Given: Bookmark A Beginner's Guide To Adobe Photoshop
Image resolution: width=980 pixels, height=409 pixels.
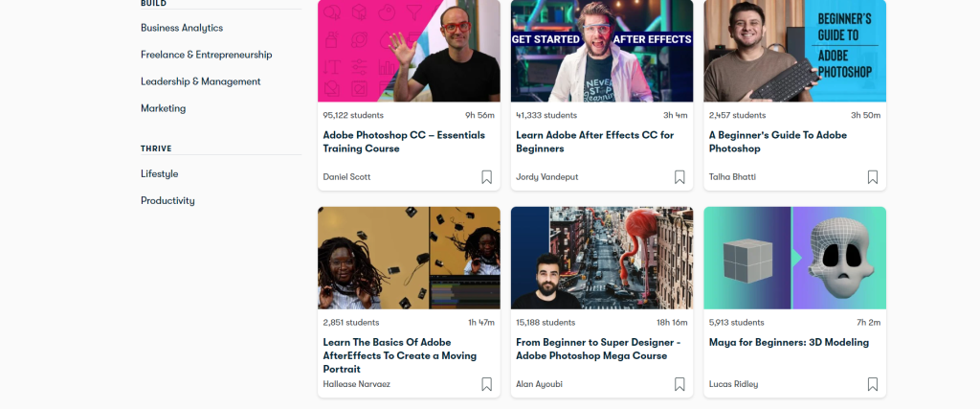Looking at the screenshot, I should click(x=873, y=177).
